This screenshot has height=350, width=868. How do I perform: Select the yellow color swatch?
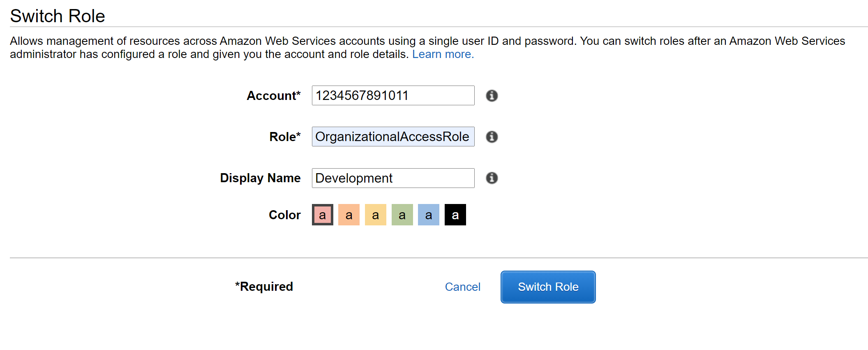coord(376,215)
